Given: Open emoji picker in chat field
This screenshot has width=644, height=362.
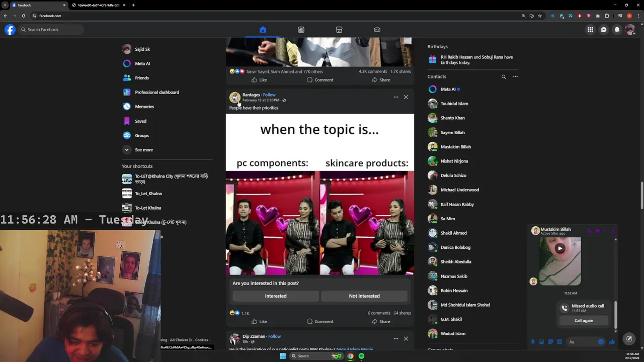Looking at the screenshot, I should [601, 342].
